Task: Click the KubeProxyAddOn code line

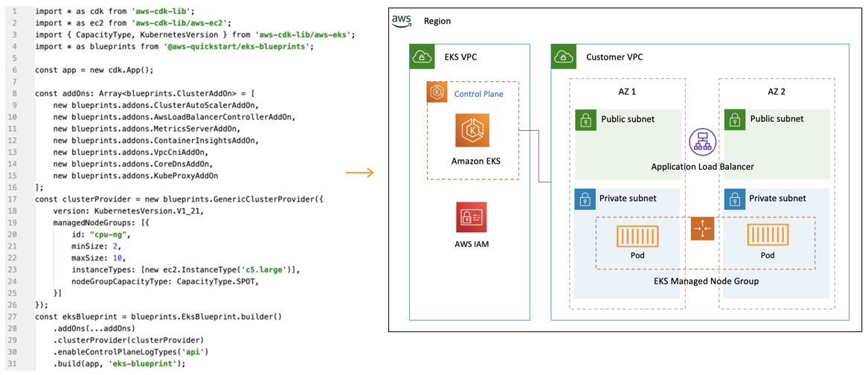Action: (x=135, y=176)
